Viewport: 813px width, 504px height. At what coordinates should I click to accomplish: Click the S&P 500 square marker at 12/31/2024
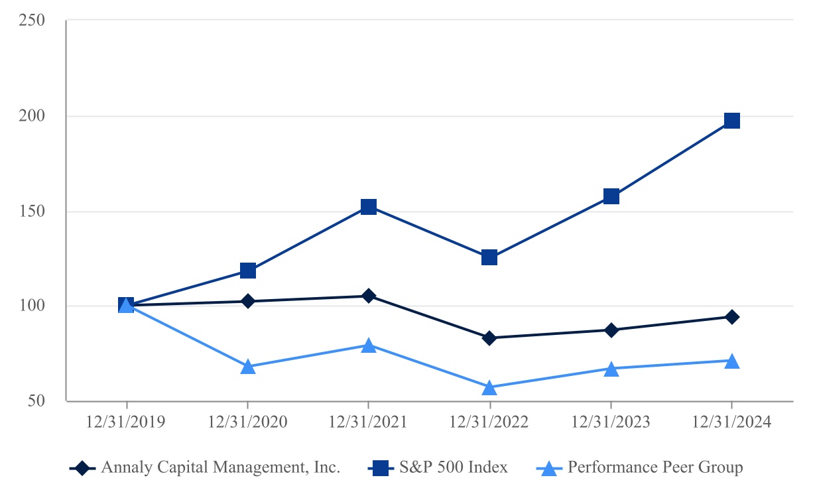click(x=731, y=121)
